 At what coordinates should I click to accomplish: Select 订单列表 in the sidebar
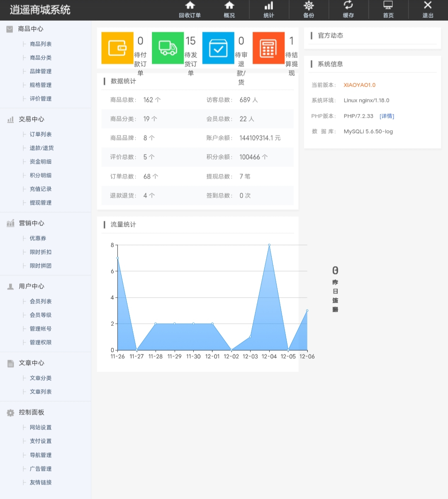coord(41,134)
